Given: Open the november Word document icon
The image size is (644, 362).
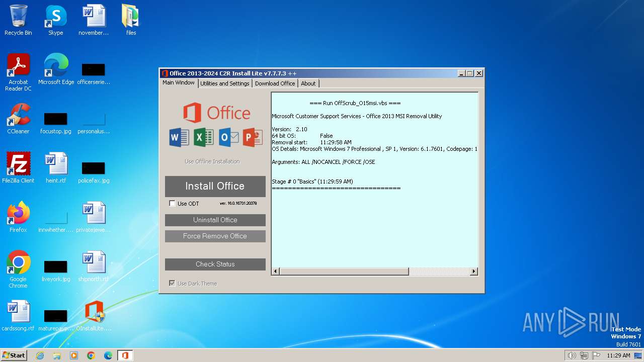Looking at the screenshot, I should point(94,20).
